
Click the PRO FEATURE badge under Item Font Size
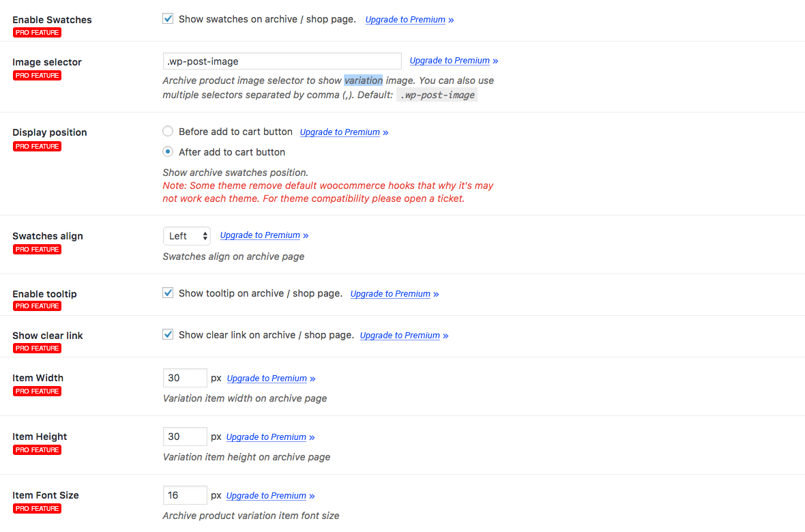37,509
